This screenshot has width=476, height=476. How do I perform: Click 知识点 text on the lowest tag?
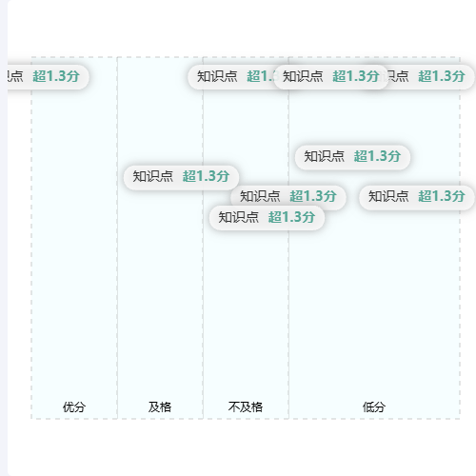[x=238, y=218]
